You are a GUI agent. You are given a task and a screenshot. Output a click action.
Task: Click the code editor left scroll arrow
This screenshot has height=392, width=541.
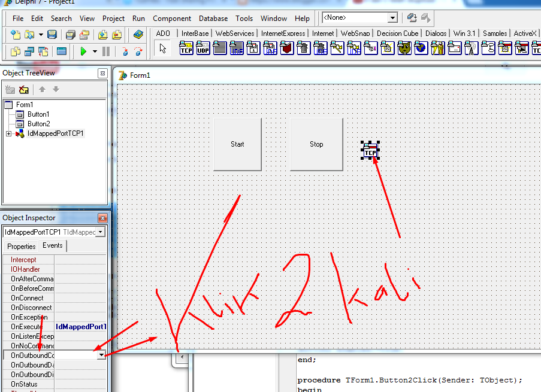point(182,357)
